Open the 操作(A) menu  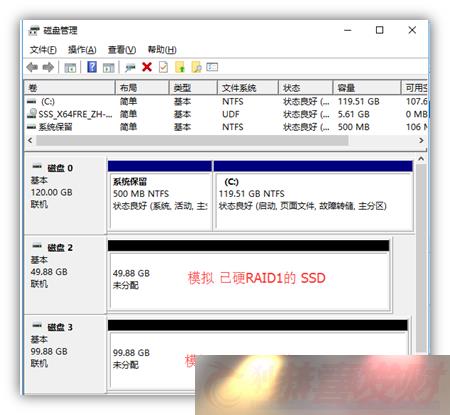82,50
